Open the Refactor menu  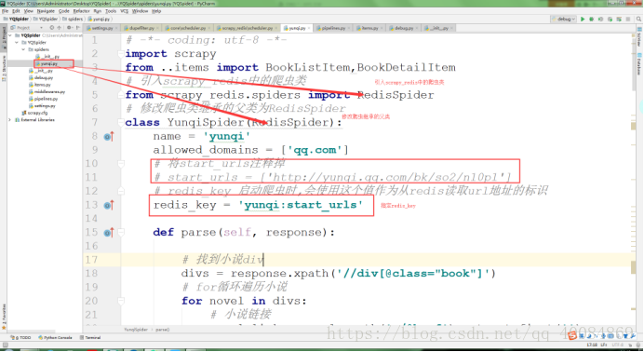point(81,11)
